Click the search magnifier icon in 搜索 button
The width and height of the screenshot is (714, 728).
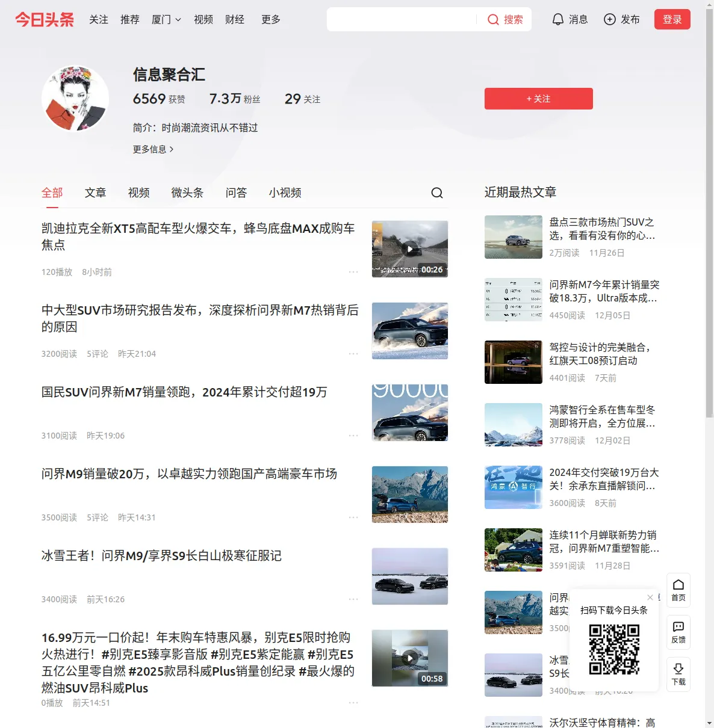coord(493,19)
